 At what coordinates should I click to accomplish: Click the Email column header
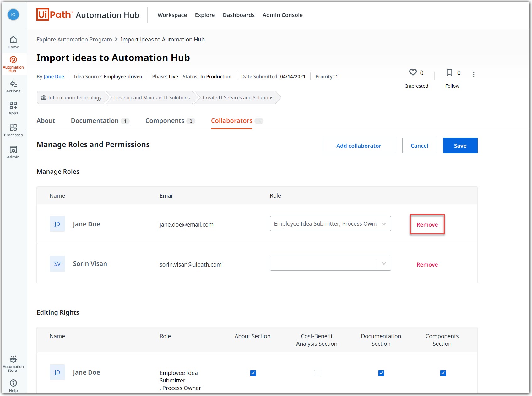coord(166,196)
